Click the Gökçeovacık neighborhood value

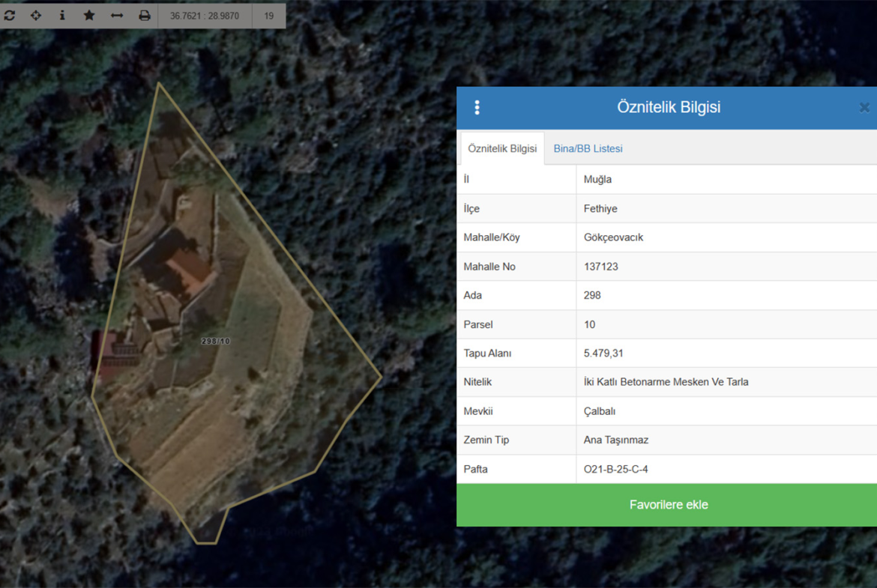click(x=613, y=237)
